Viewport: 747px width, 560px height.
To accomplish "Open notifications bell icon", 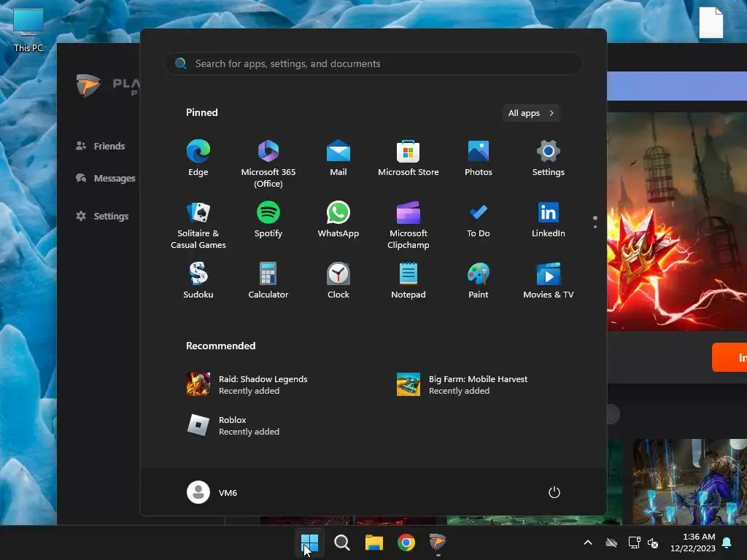I will pyautogui.click(x=727, y=542).
